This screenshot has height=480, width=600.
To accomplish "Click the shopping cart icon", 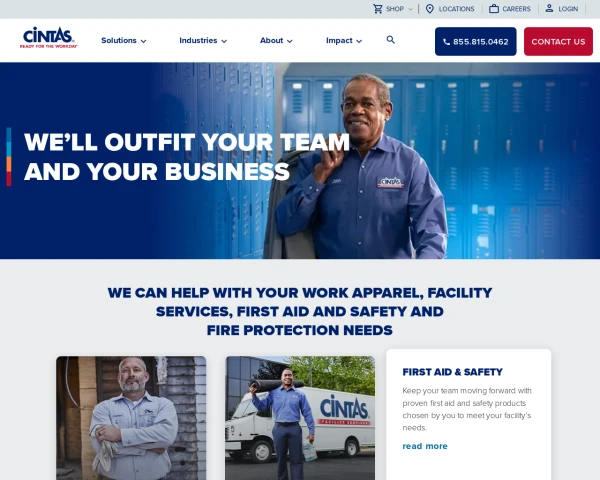I will (378, 9).
